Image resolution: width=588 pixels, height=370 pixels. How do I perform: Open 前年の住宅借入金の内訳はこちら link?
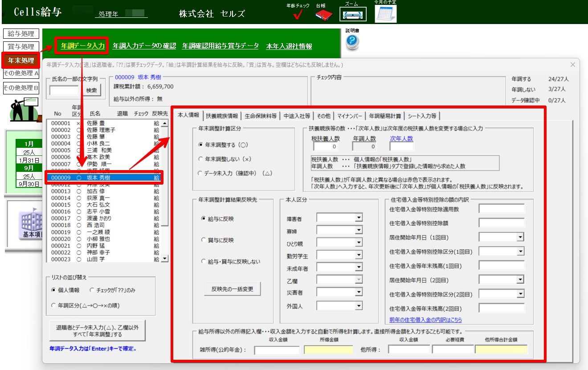pyautogui.click(x=425, y=320)
